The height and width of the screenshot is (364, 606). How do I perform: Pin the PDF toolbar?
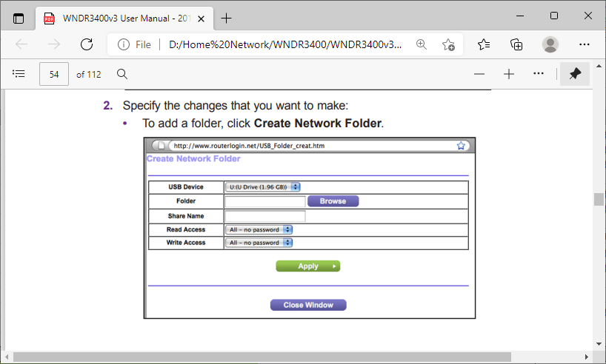(x=575, y=74)
